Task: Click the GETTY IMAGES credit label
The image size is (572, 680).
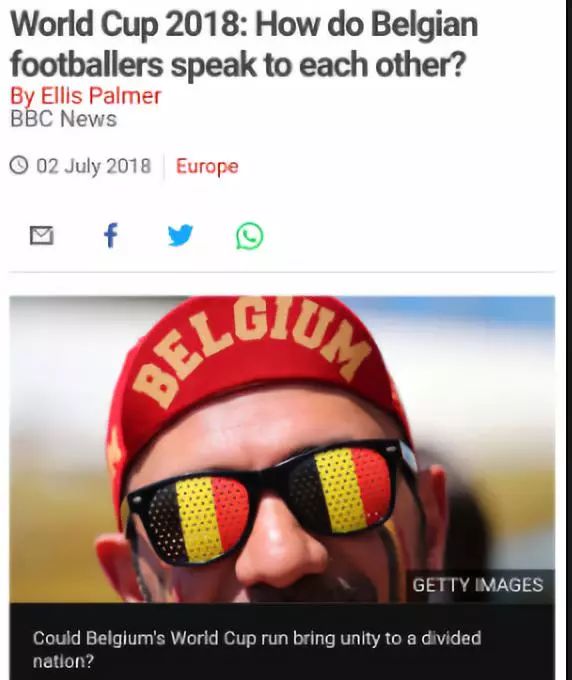Action: click(x=478, y=585)
